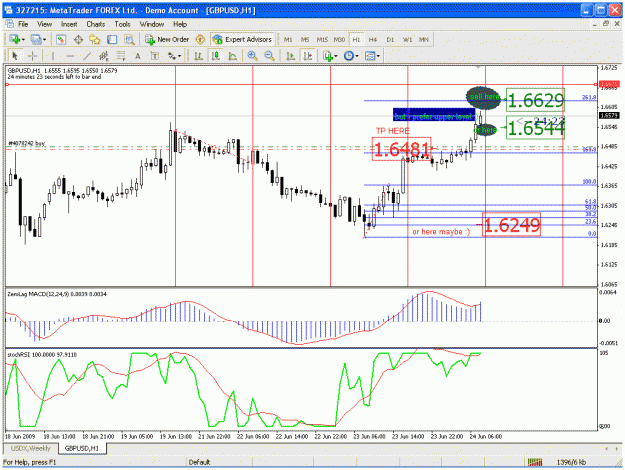Select the Crosshair tool
The height and width of the screenshot is (470, 625).
32,56
